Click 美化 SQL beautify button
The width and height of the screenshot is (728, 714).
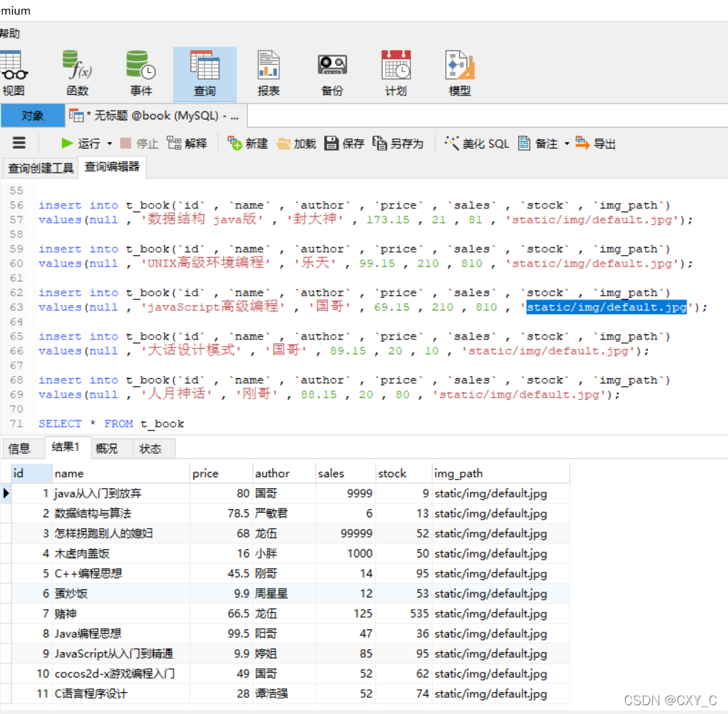pos(477,144)
